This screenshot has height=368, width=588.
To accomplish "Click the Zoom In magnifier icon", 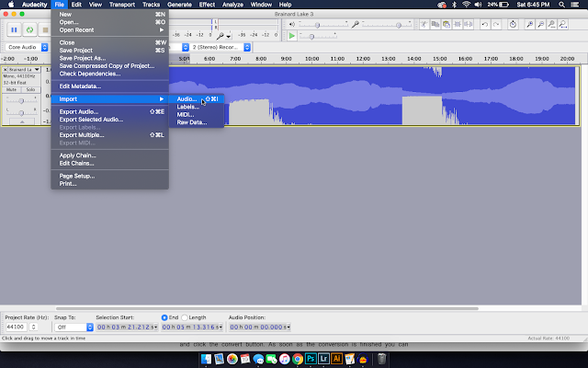I will tap(529, 25).
